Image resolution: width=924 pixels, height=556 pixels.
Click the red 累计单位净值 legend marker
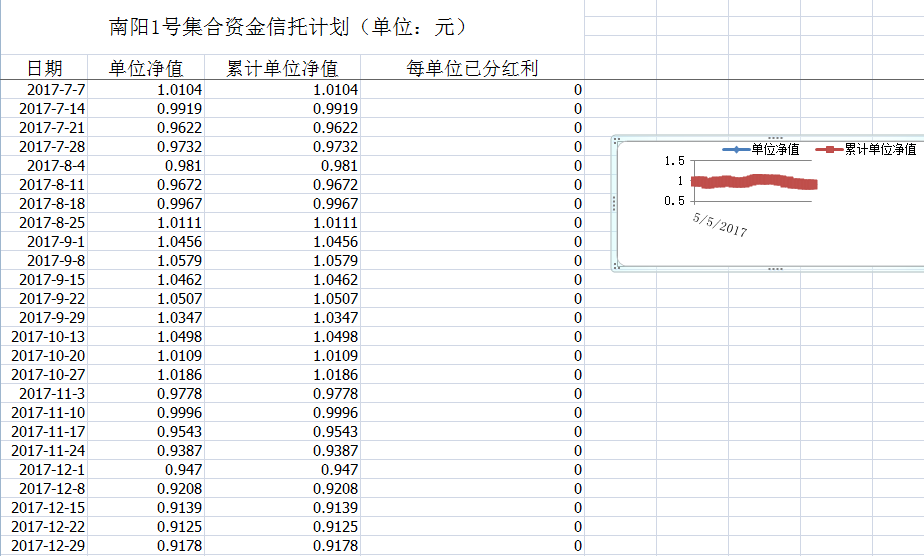[828, 149]
